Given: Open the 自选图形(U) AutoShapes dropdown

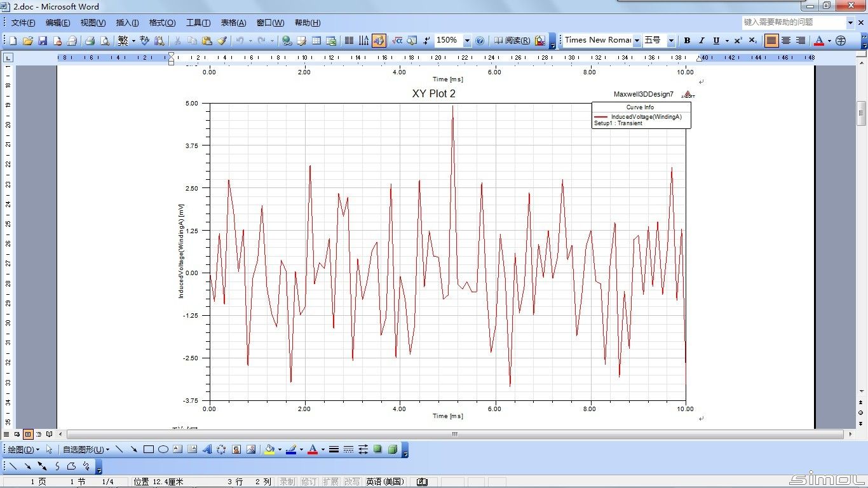Looking at the screenshot, I should (x=86, y=449).
